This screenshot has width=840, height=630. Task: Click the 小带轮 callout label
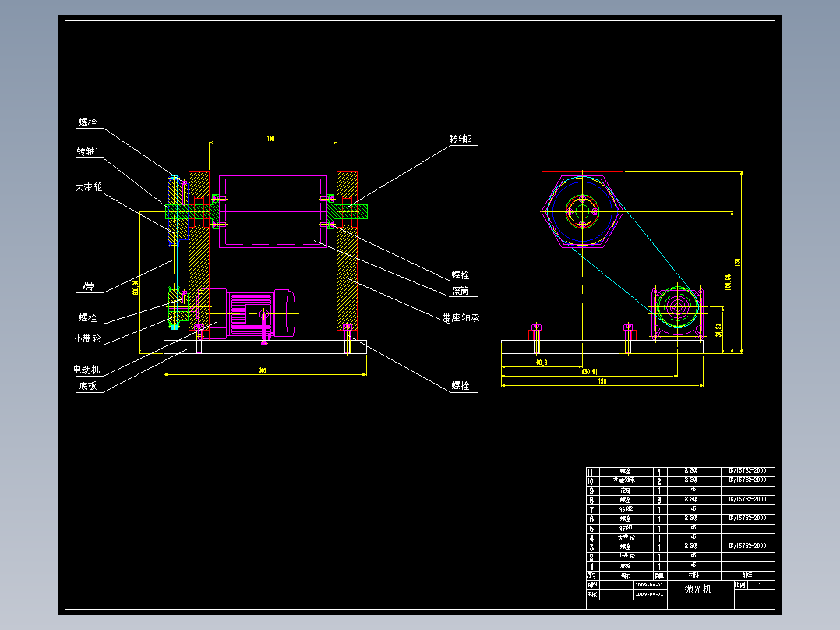(87, 338)
